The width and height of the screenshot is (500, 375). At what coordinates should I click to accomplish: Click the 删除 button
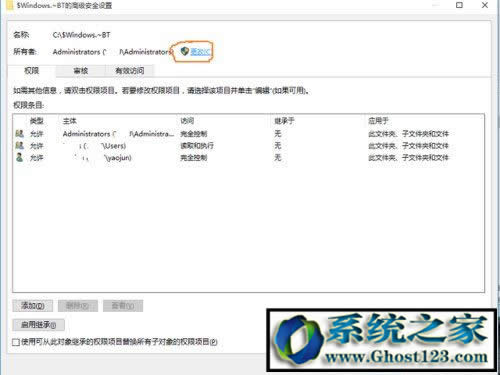pos(78,306)
